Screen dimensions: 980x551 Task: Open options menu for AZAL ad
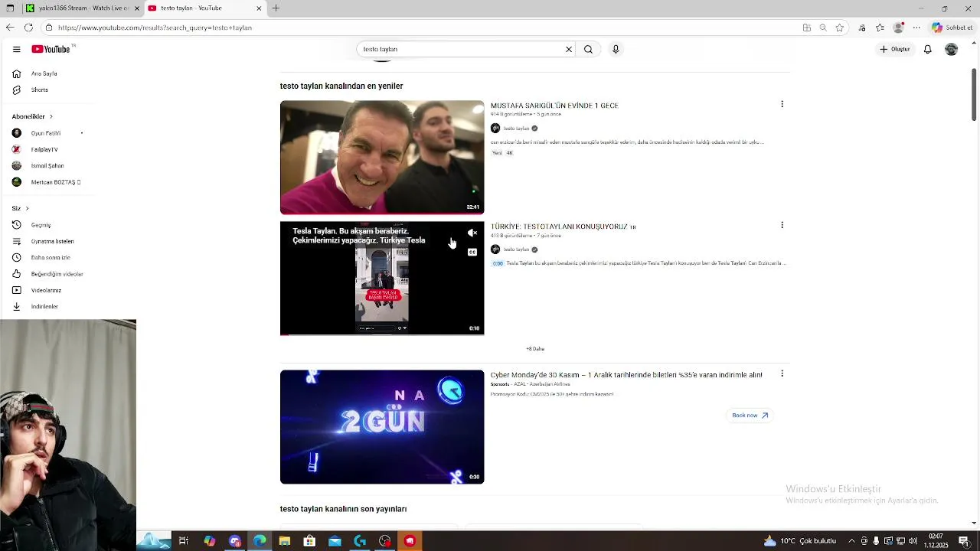click(x=782, y=373)
